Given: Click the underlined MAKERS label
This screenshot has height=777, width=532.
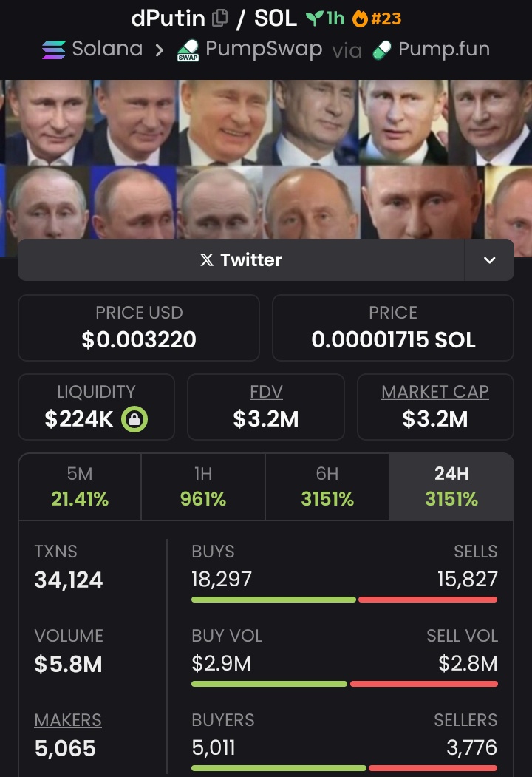Looking at the screenshot, I should click(x=68, y=720).
